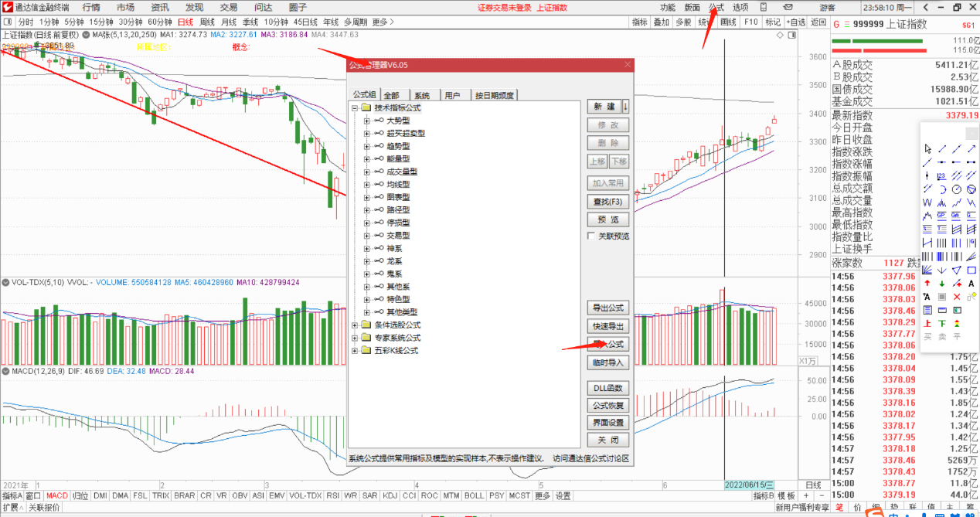Open the 选项 menu
Image resolution: width=980 pixels, height=517 pixels.
coord(740,7)
